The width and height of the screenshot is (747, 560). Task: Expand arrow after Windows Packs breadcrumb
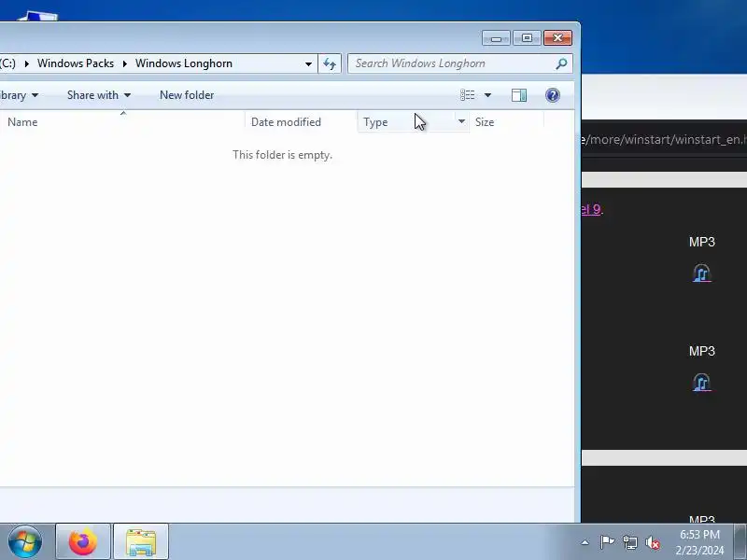(125, 63)
